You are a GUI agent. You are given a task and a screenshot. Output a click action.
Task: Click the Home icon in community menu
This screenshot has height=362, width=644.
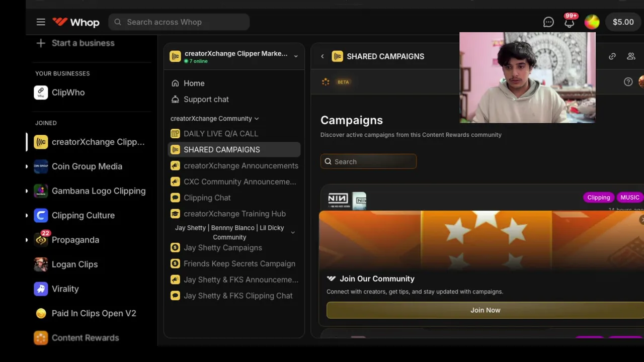click(x=175, y=83)
